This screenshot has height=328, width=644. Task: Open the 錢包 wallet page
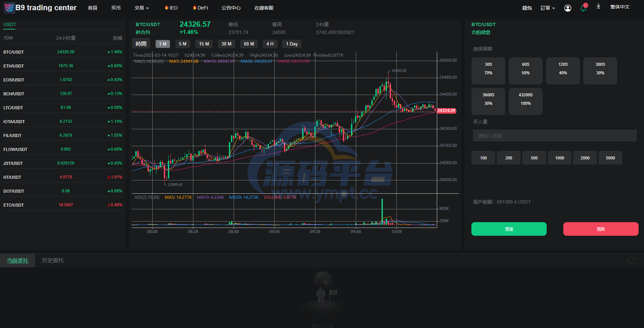[527, 8]
